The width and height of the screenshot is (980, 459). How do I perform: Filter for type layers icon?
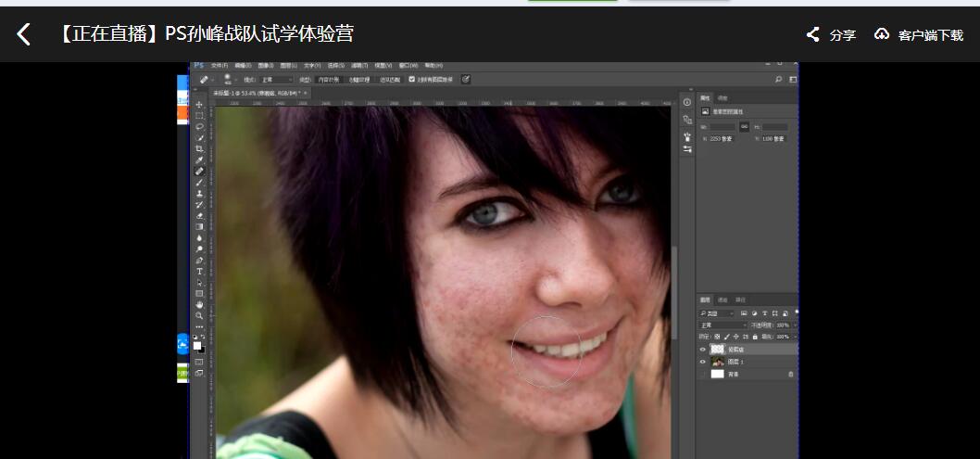point(765,313)
